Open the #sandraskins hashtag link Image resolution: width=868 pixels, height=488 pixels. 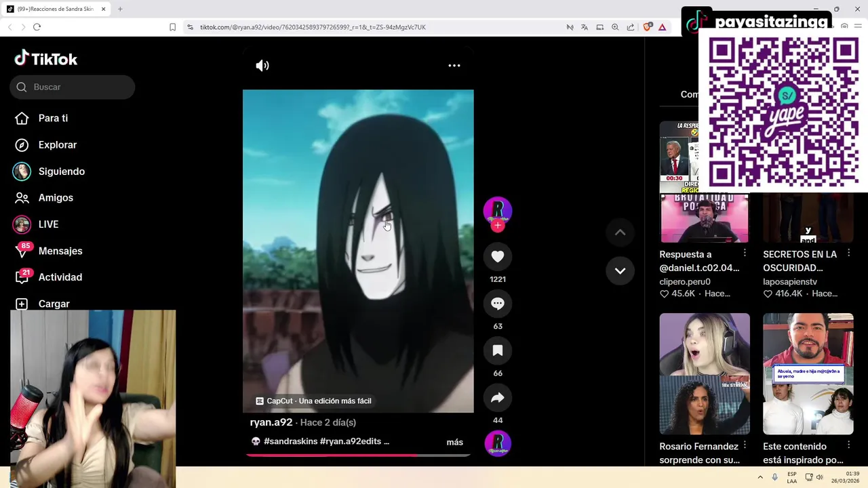290,441
